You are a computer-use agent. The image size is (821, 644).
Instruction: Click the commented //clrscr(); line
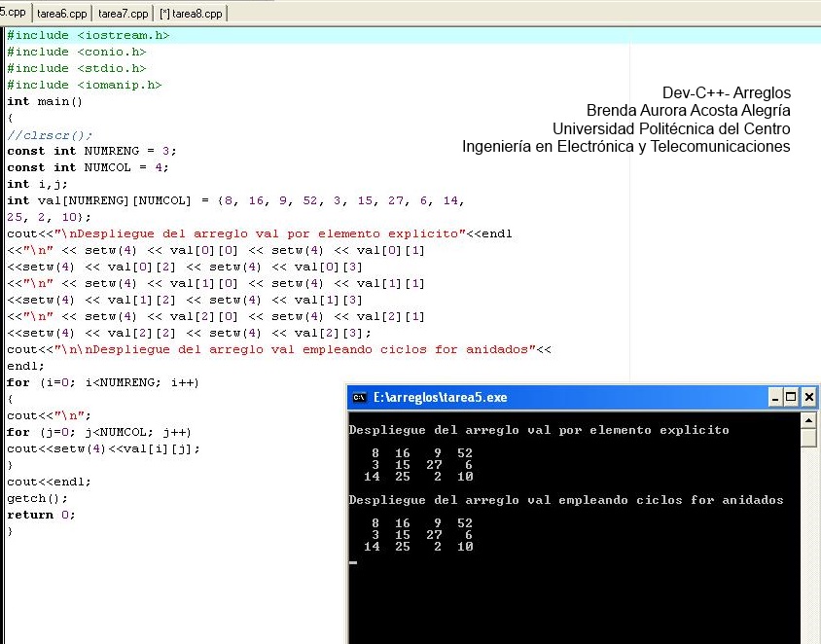[49, 134]
